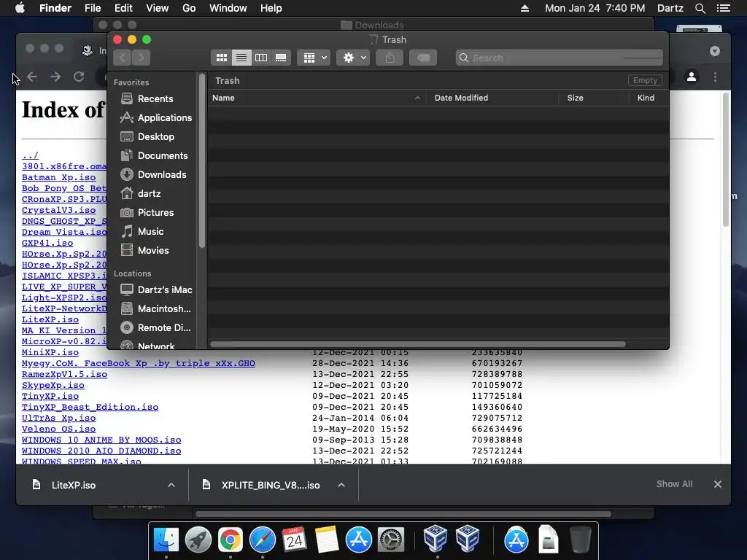Open the gear Action menu

coord(353,58)
